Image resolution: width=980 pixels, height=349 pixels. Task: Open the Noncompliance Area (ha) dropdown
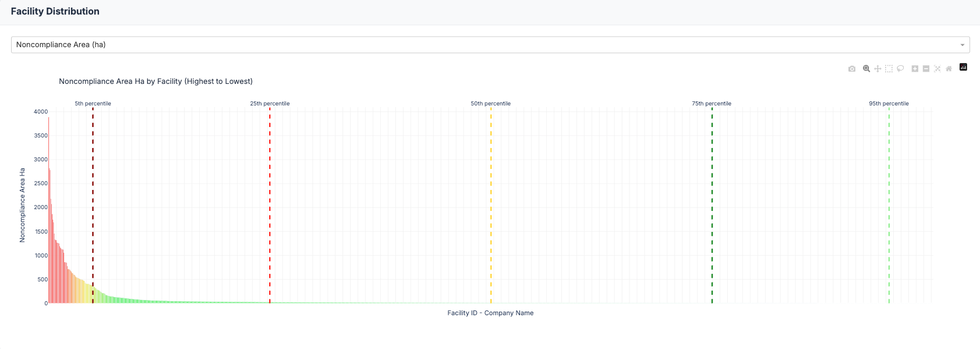490,45
